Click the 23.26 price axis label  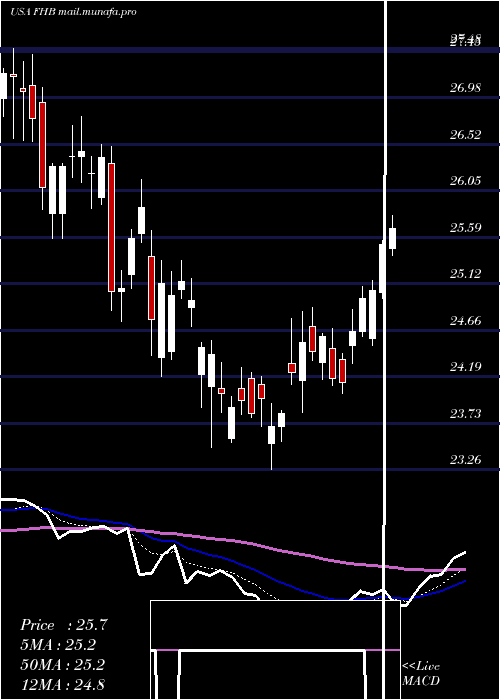click(466, 460)
